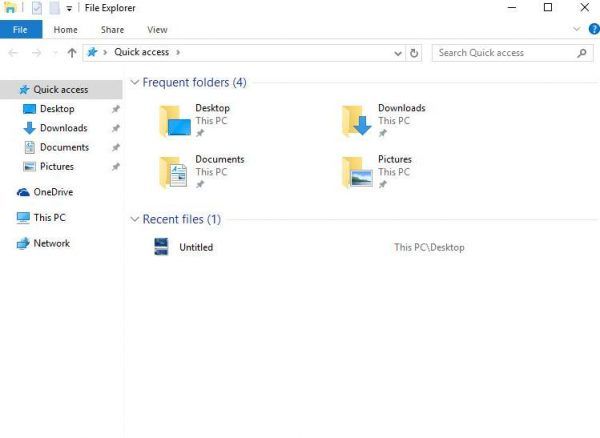Click the Documents folder name label

220,159
